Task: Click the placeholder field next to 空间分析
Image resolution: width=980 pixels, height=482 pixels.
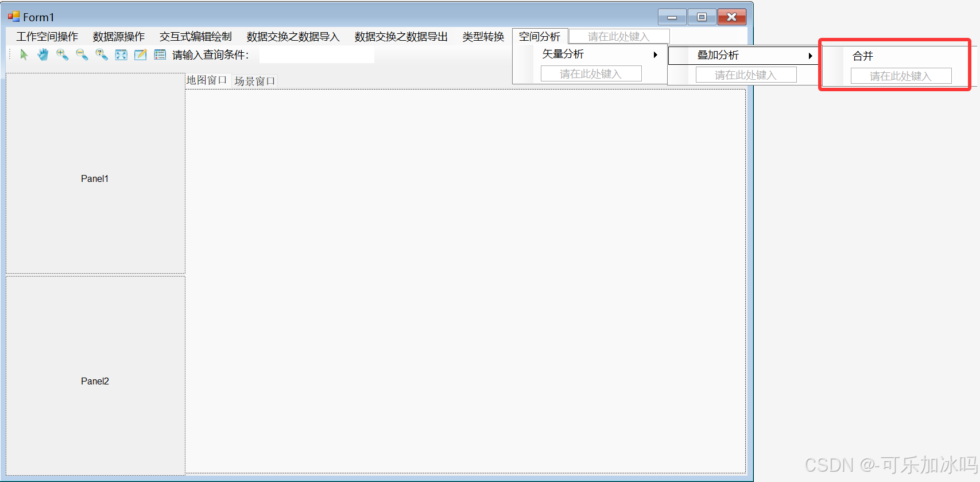Action: point(619,37)
